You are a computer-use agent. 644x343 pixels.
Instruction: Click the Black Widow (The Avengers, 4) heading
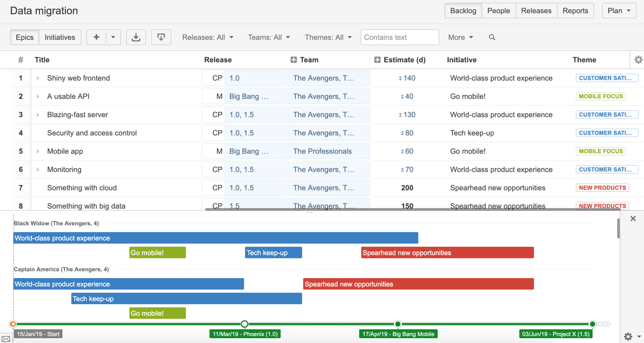coord(56,223)
